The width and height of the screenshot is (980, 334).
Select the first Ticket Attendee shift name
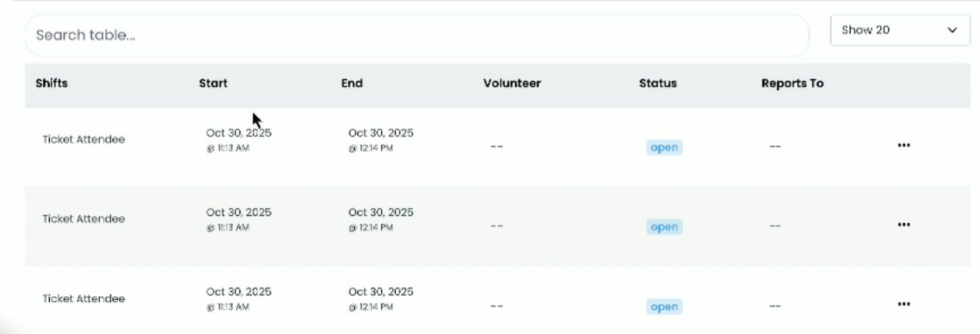pos(83,140)
